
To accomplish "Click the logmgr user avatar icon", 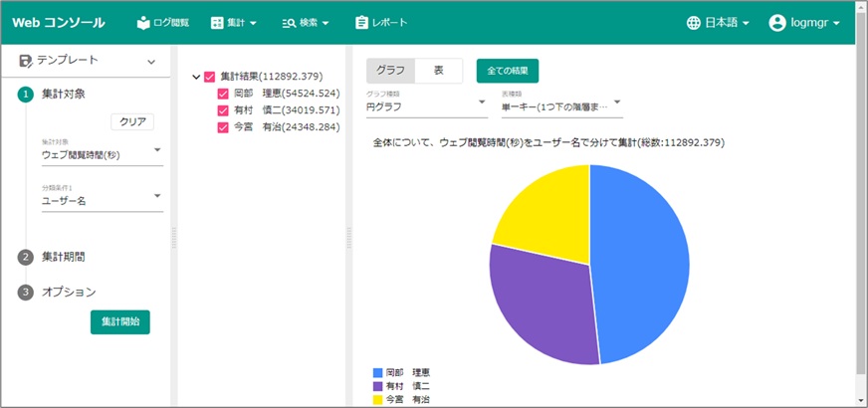I will (777, 23).
